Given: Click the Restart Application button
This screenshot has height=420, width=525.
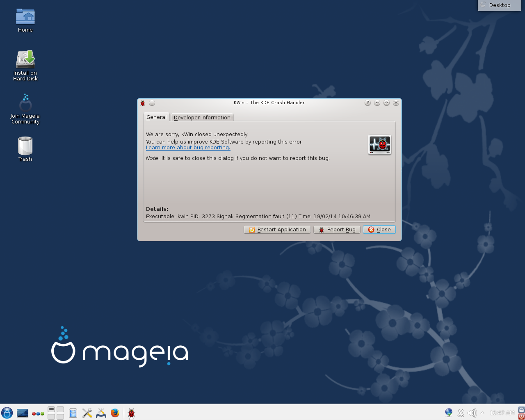Looking at the screenshot, I should (277, 230).
